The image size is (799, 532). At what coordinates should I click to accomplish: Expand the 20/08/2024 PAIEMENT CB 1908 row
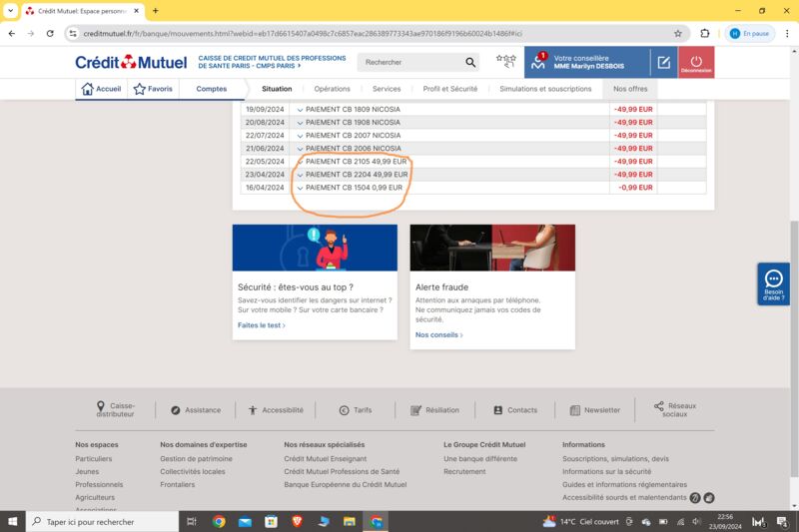tap(300, 123)
